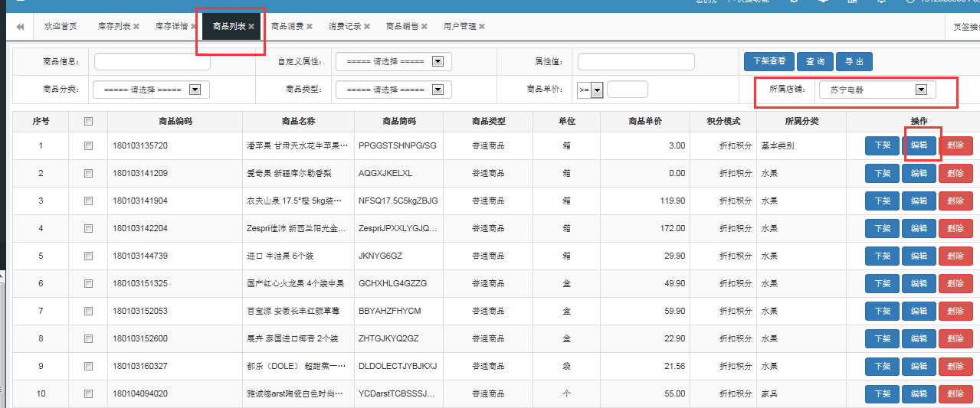
Task: Select the active 商品列表 tab
Action: 228,26
